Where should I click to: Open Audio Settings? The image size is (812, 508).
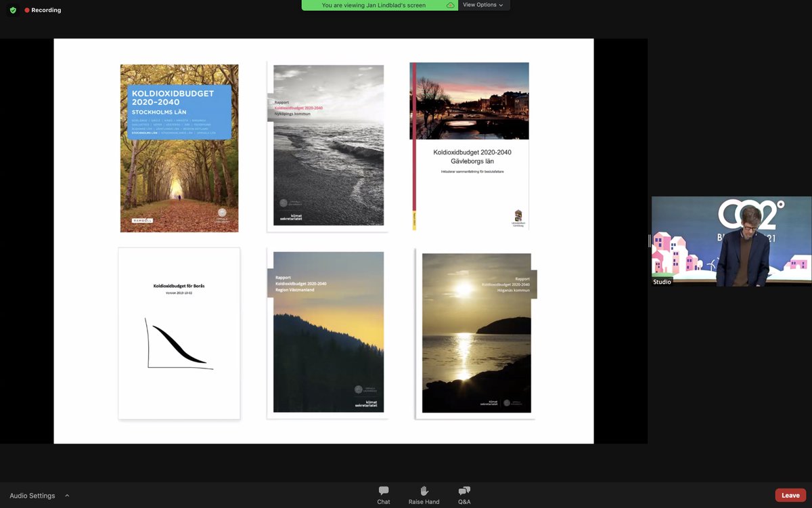point(32,496)
